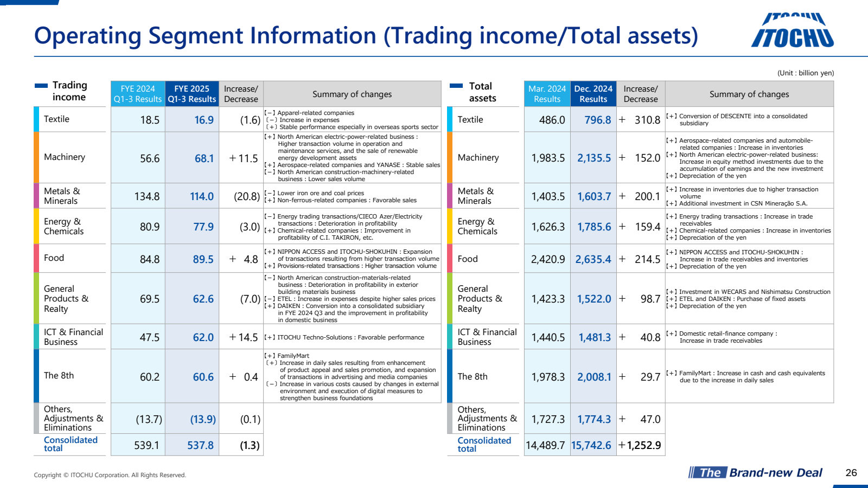Image resolution: width=868 pixels, height=488 pixels.
Task: Click the copyright notice text
Action: [110, 475]
